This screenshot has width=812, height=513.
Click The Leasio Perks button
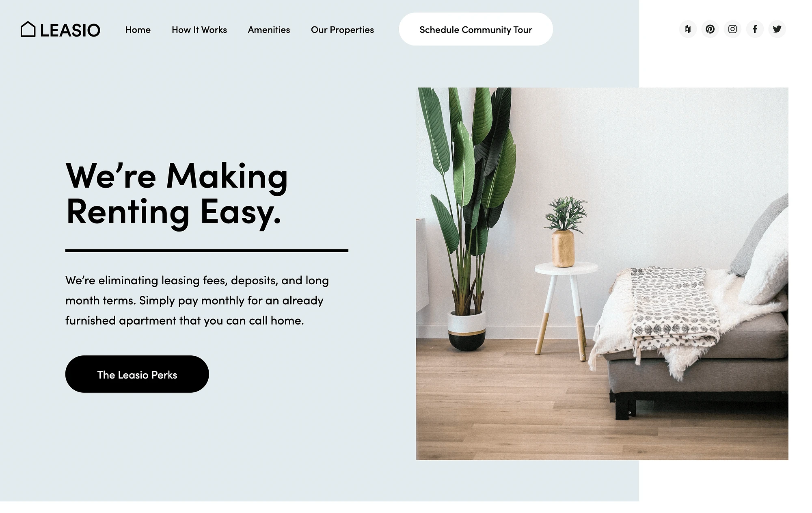(x=136, y=374)
